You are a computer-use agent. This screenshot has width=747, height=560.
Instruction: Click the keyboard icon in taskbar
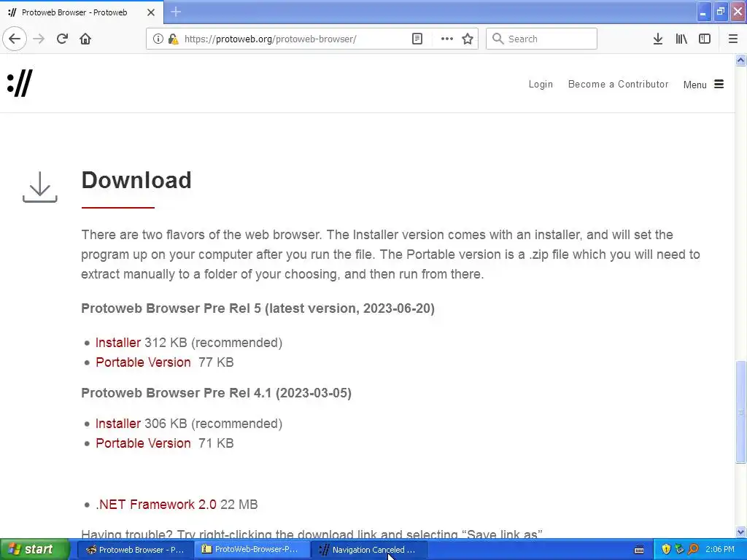click(639, 550)
